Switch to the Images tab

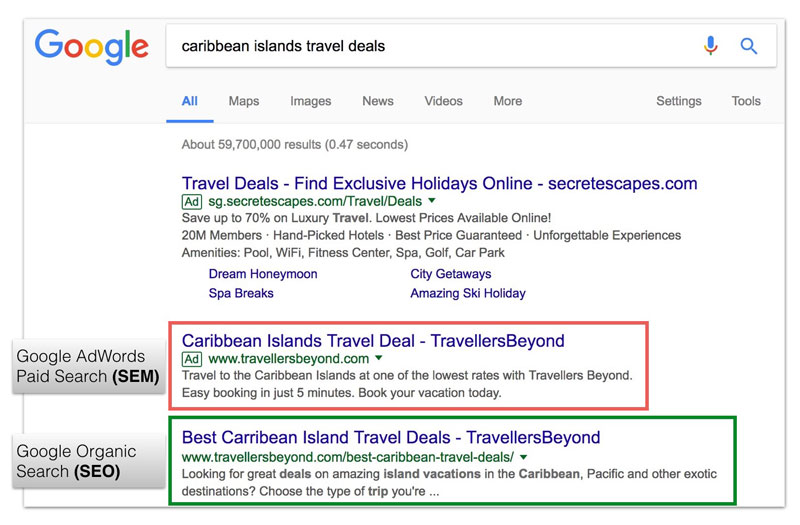[311, 101]
